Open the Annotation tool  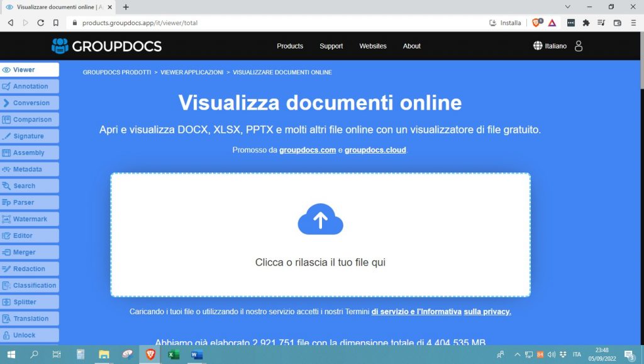(x=30, y=86)
